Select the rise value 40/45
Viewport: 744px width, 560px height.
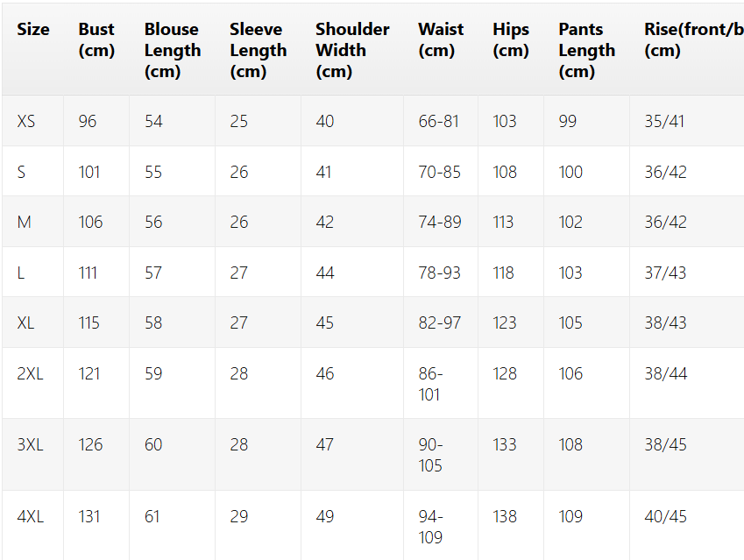pos(665,516)
